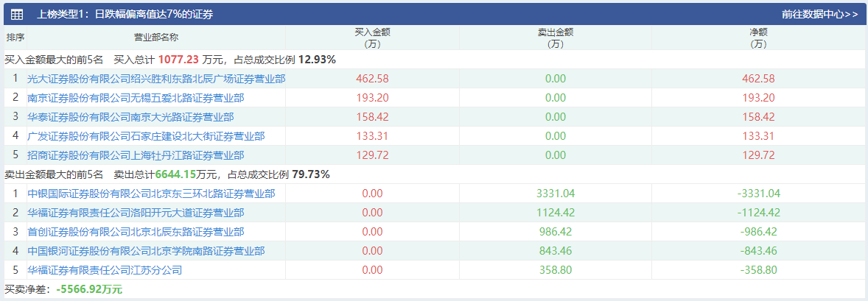
Task: Open 华福证券有限责任公司江苏分公司 link
Action: pos(105,270)
